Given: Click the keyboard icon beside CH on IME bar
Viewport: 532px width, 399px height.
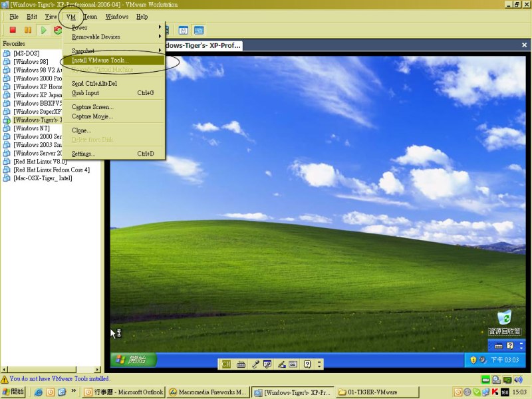Looking at the screenshot, I should (x=241, y=364).
